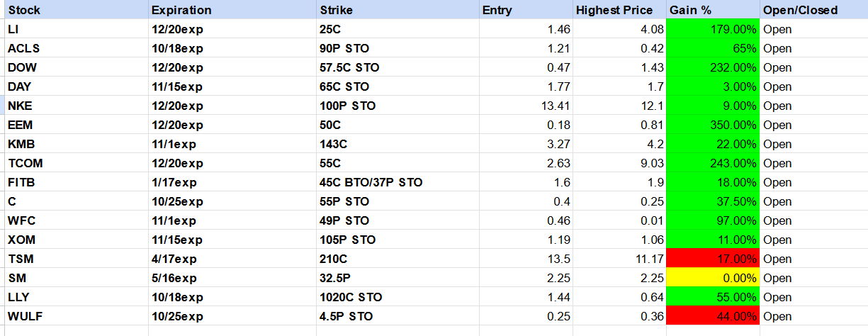This screenshot has width=868, height=336.
Task: Click the 32.5P strike cell
Action: click(x=398, y=278)
